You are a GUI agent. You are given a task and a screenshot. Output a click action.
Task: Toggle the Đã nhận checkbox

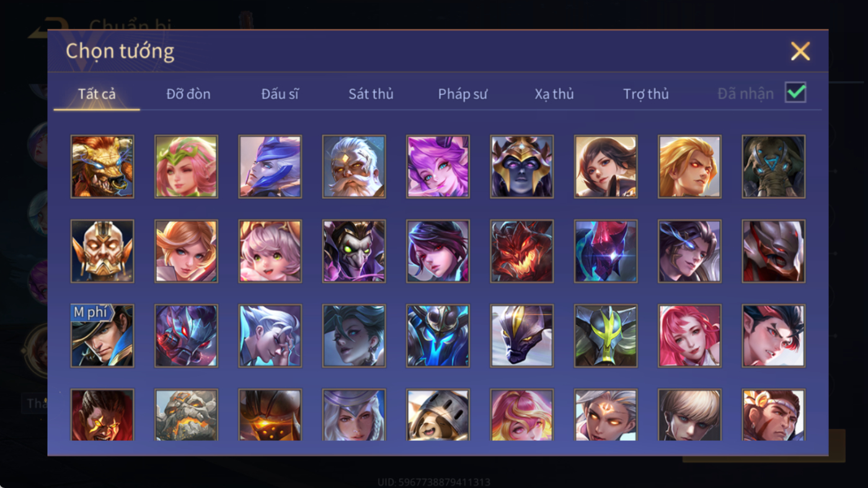coord(795,93)
